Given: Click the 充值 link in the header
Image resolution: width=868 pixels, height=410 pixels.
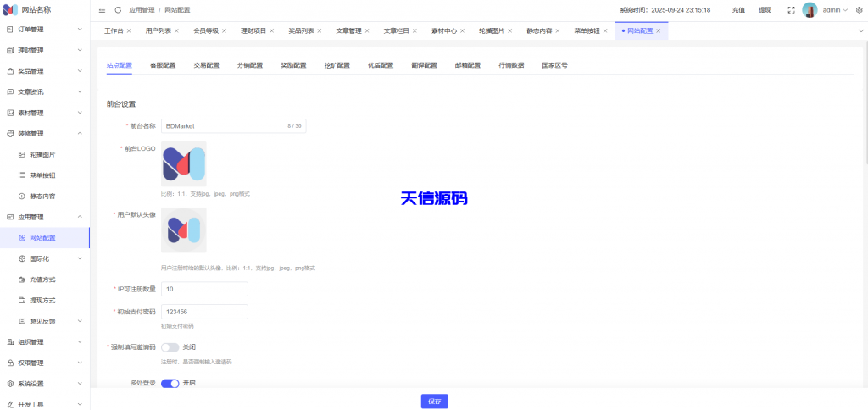Looking at the screenshot, I should [738, 10].
